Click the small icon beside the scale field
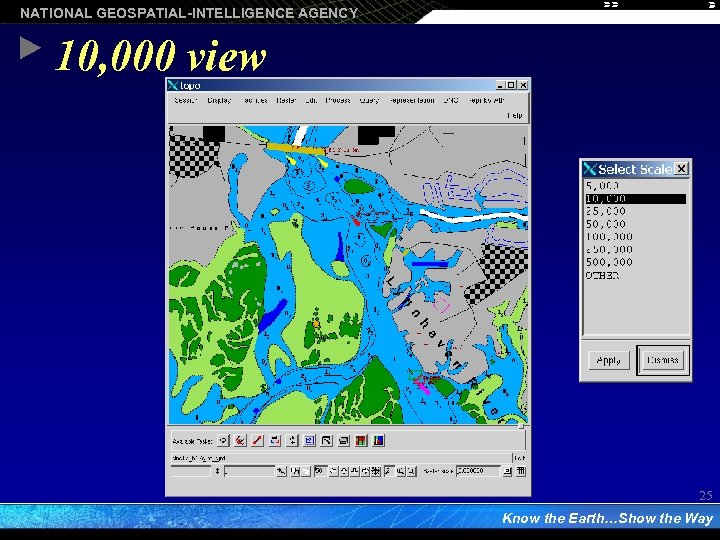The width and height of the screenshot is (720, 540). pos(507,471)
